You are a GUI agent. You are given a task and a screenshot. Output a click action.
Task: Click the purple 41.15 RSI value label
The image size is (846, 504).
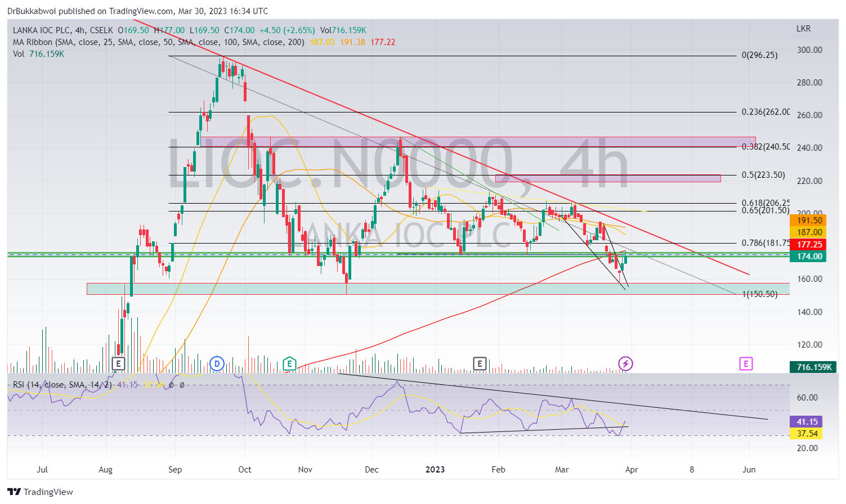[x=807, y=421]
